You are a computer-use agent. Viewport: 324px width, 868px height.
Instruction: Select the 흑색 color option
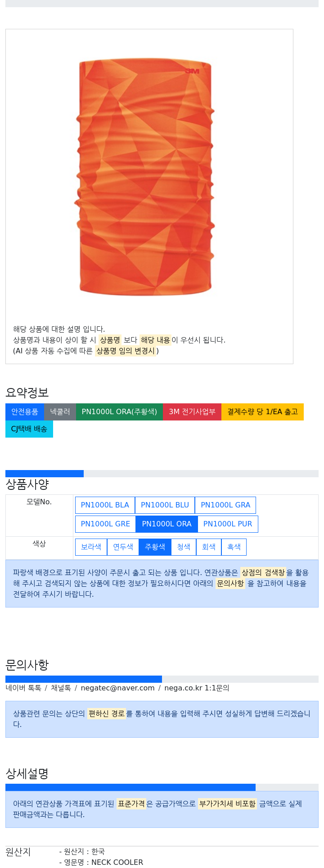click(234, 547)
